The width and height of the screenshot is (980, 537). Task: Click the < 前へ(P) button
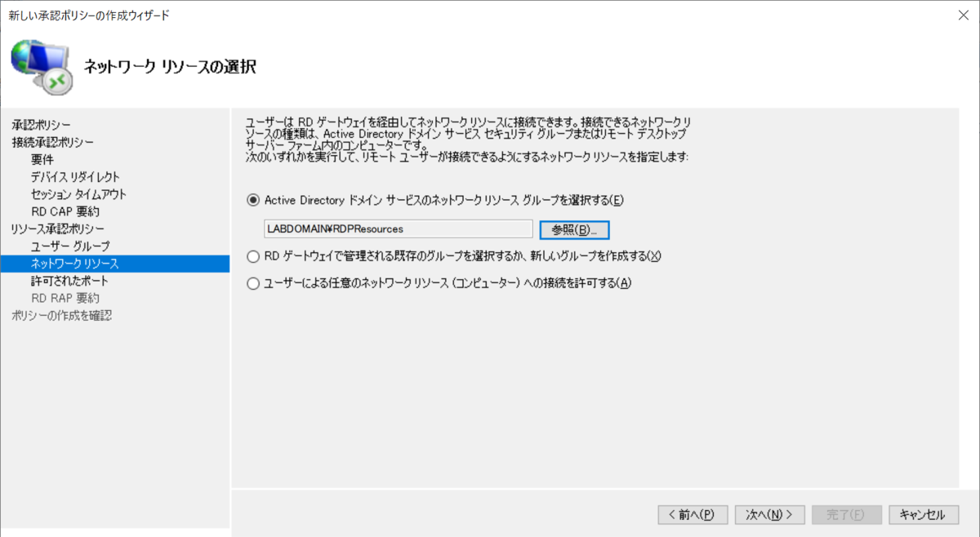(691, 515)
